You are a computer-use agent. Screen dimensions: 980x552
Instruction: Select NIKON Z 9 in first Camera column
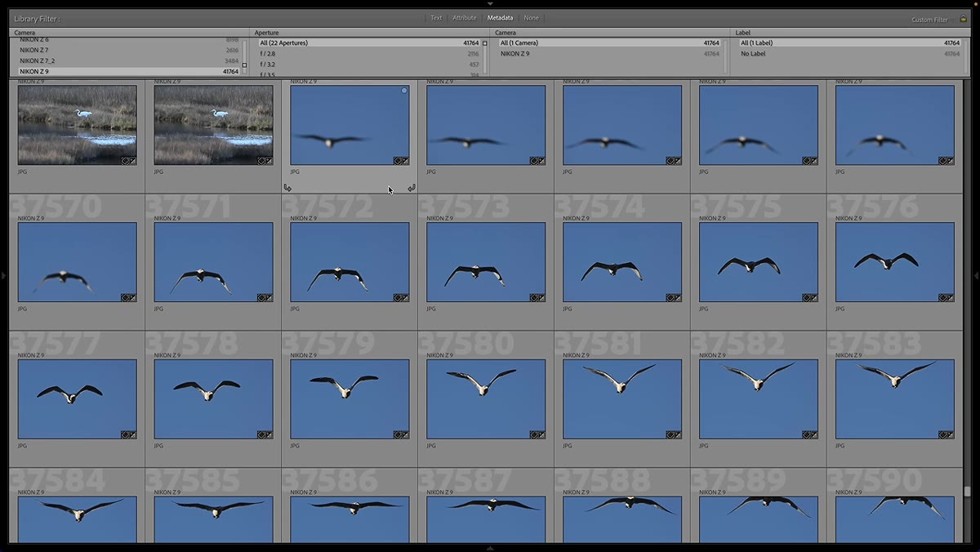(x=128, y=71)
